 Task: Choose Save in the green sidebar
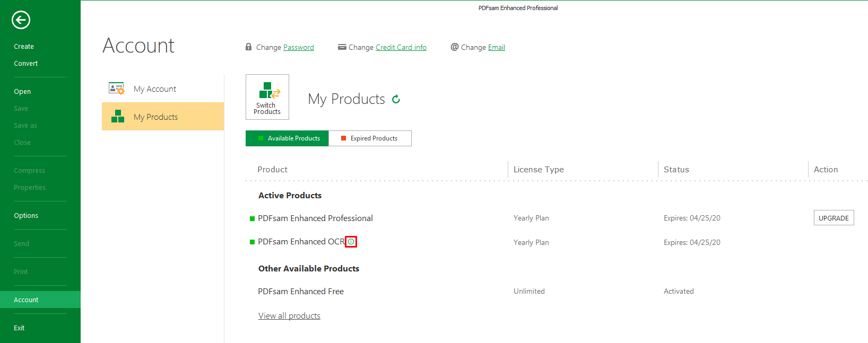21,109
